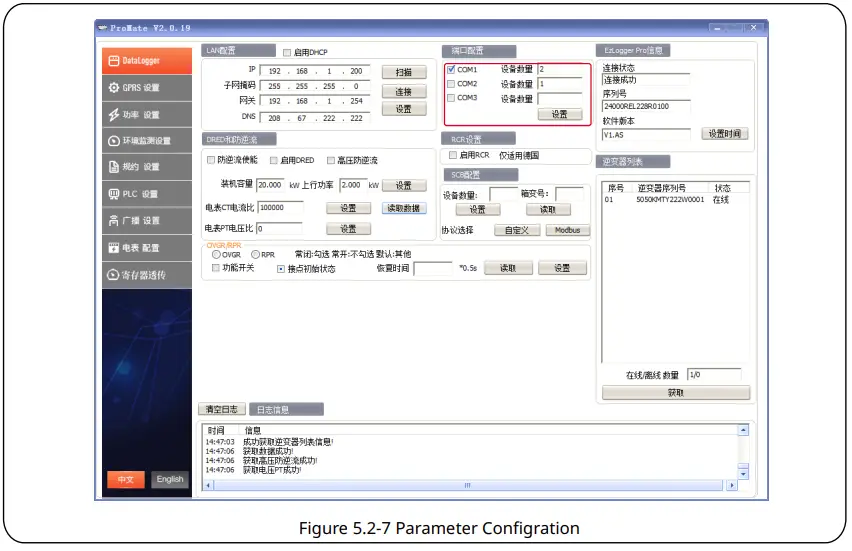The image size is (852, 551).
Task: Click the 读取数据 button
Action: coord(404,208)
